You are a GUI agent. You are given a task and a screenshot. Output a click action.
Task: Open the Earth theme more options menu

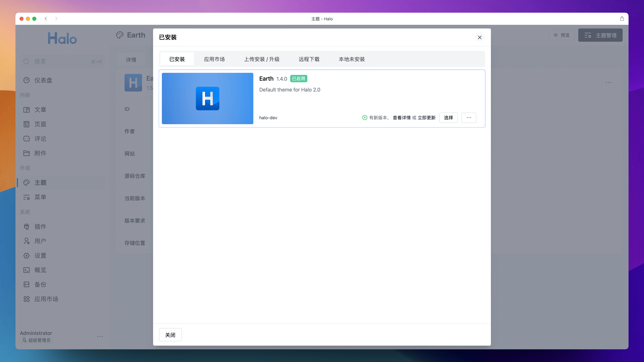[469, 118]
